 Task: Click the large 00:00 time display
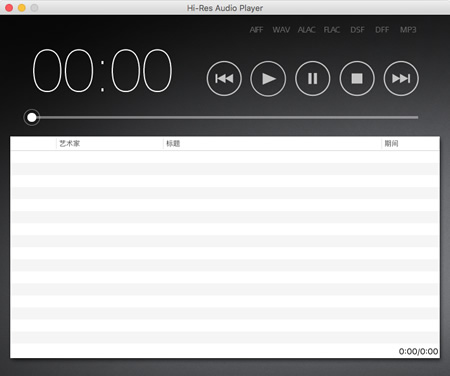point(102,70)
